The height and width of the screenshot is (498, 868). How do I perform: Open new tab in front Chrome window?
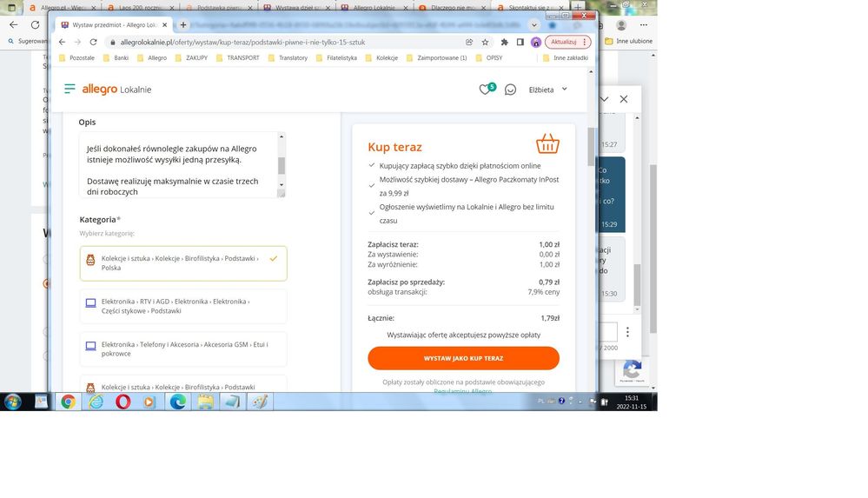point(182,25)
